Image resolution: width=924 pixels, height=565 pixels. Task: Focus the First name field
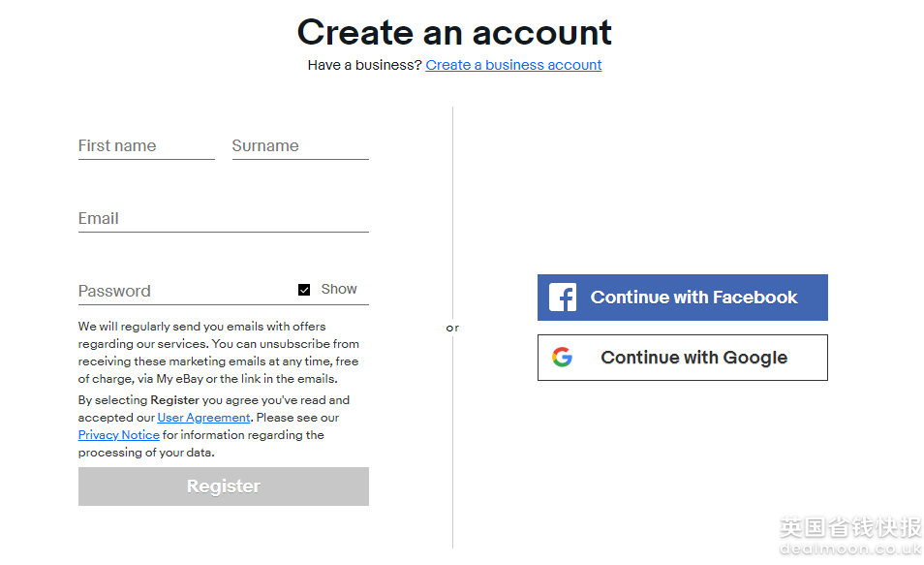[x=146, y=146]
